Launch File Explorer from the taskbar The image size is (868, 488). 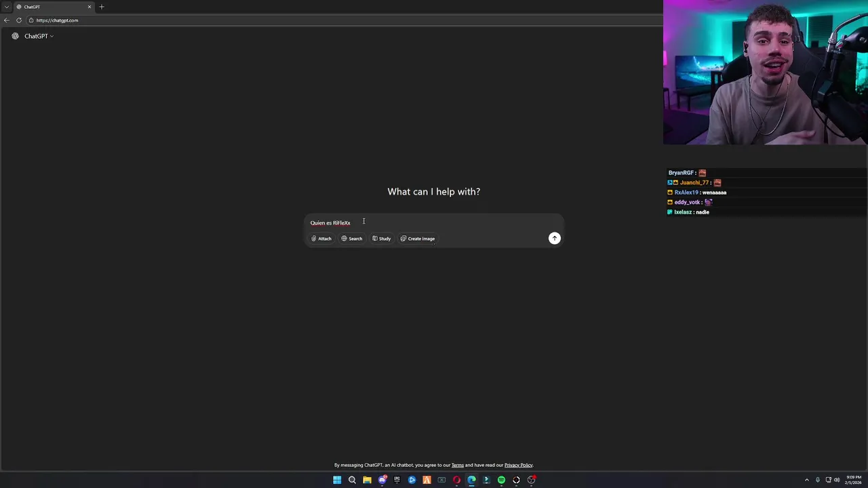point(367,480)
